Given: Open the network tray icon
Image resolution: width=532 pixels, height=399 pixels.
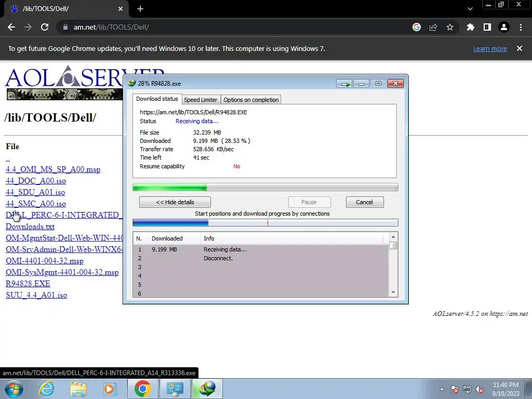Looking at the screenshot, I should click(x=467, y=390).
